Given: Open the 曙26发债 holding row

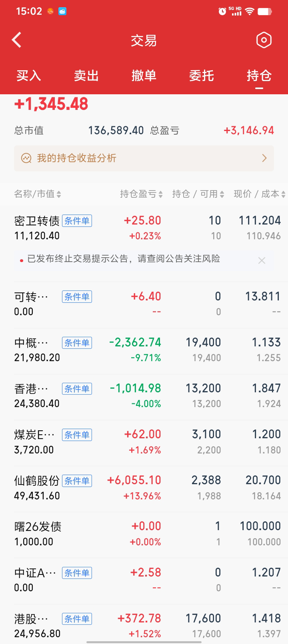Looking at the screenshot, I should (x=144, y=535).
